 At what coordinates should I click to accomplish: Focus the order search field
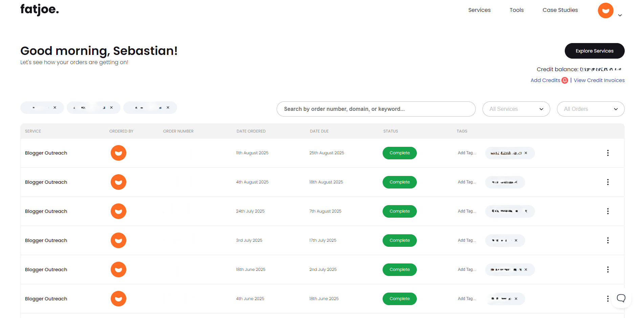click(x=376, y=109)
